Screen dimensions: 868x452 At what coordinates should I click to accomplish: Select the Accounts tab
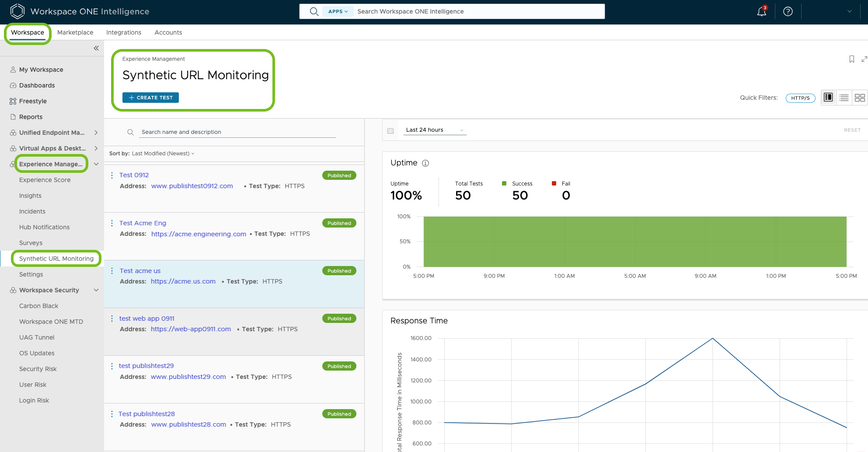coord(168,32)
